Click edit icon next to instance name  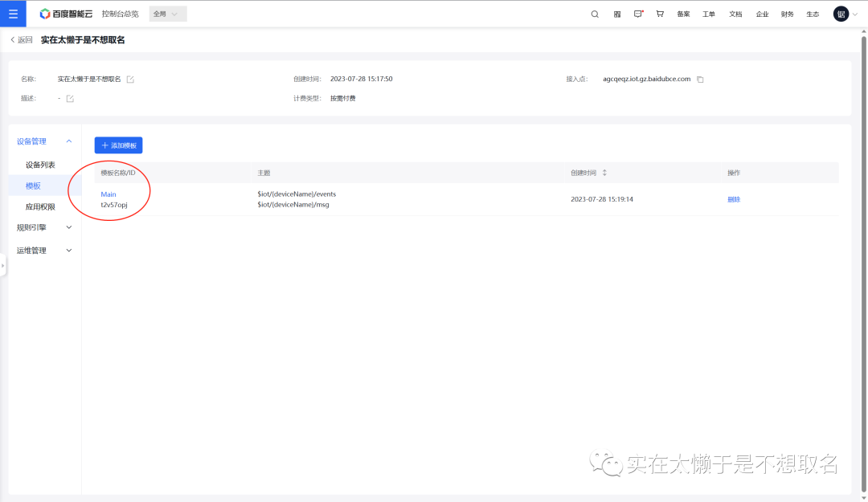coord(130,80)
